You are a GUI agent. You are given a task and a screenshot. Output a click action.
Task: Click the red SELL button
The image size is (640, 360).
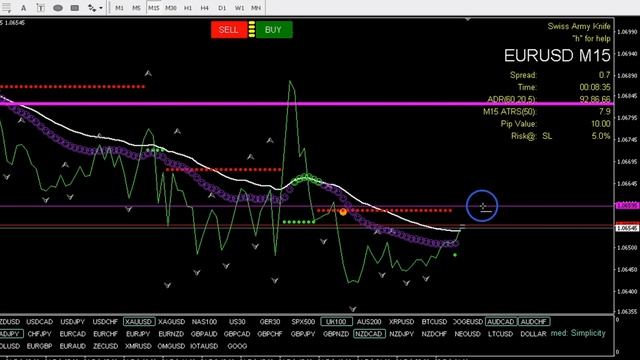point(229,29)
